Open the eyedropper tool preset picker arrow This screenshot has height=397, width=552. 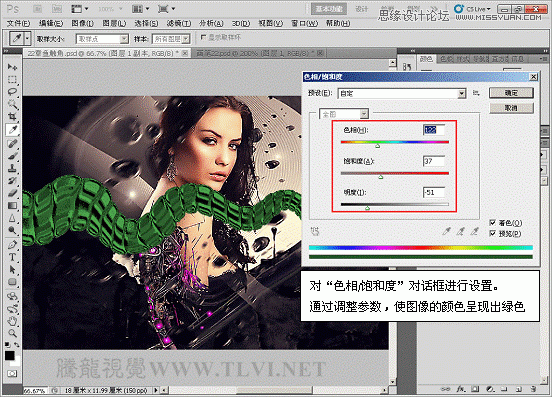tap(27, 38)
